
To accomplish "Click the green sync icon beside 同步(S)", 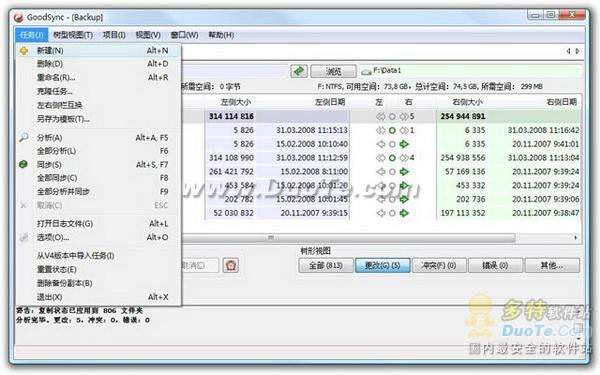I will [23, 165].
